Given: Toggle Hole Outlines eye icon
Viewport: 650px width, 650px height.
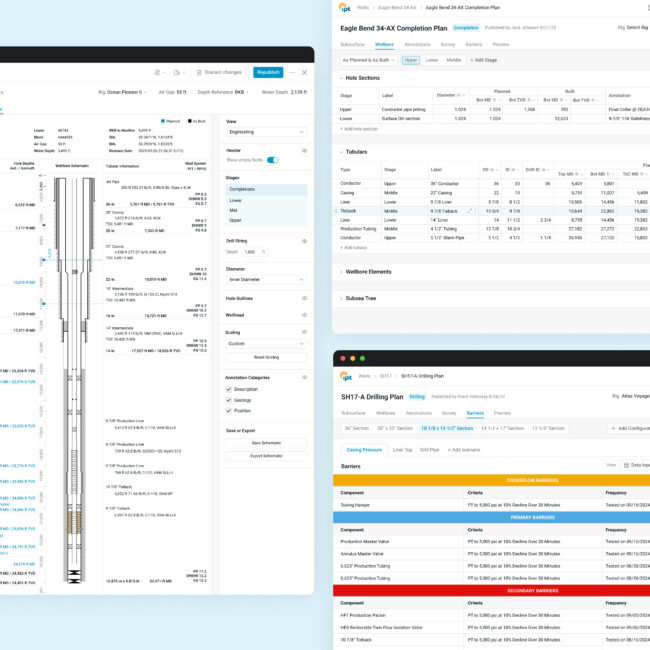Looking at the screenshot, I should (303, 298).
